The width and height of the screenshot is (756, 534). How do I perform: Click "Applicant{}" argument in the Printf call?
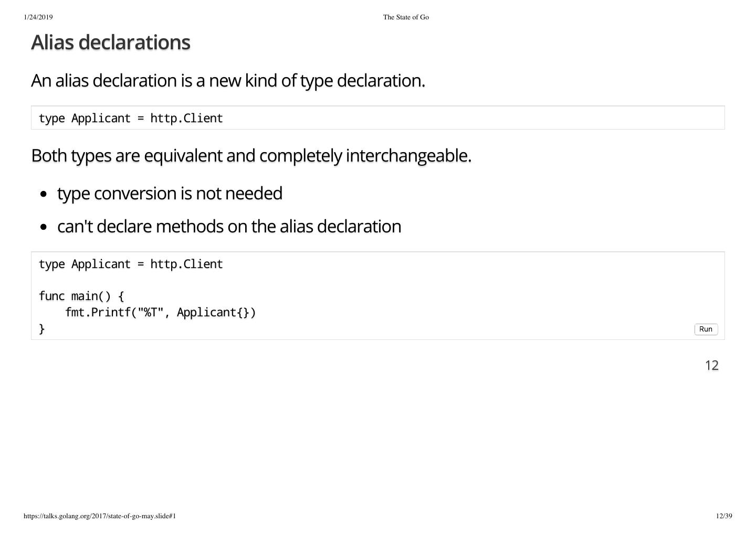pos(213,313)
